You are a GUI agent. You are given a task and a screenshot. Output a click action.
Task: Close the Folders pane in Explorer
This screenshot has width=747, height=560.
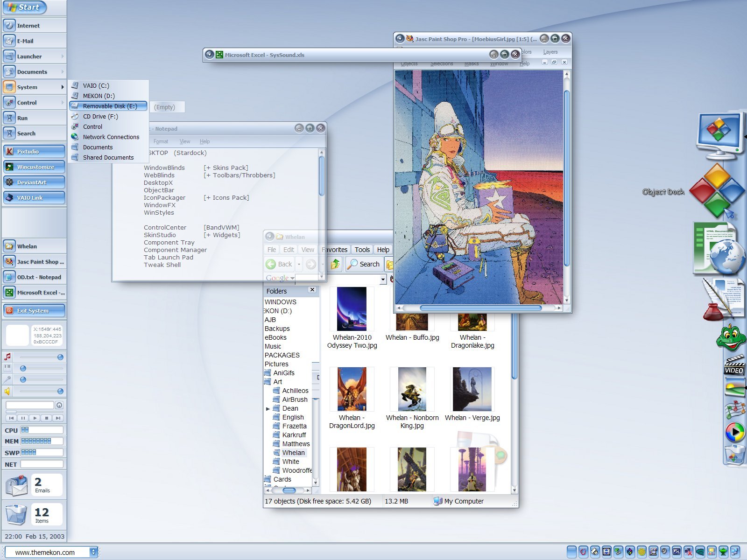coord(312,290)
